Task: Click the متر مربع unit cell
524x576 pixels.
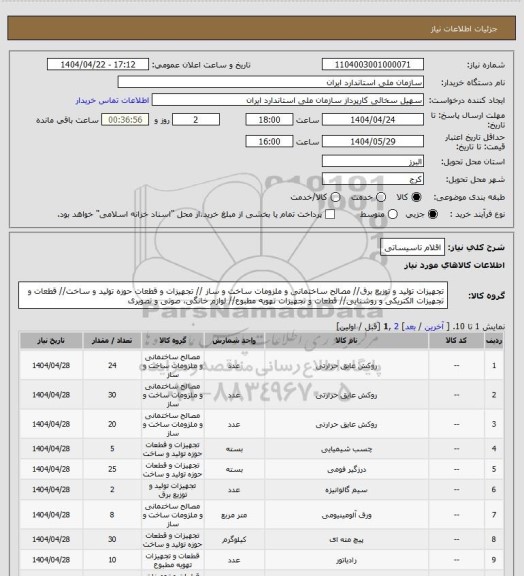Action: pos(234,515)
